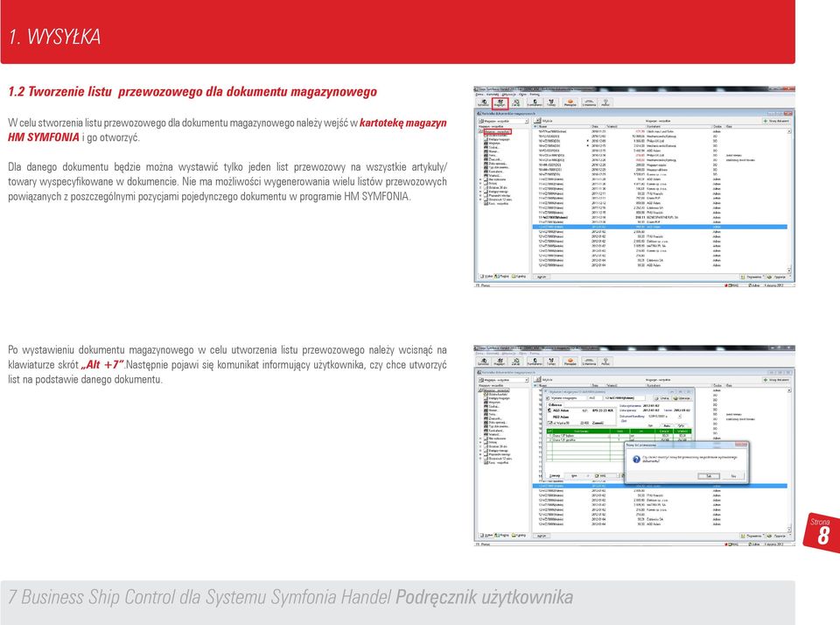
Task: Close the Nowy list przewozowy dialog
Action: tap(741, 445)
